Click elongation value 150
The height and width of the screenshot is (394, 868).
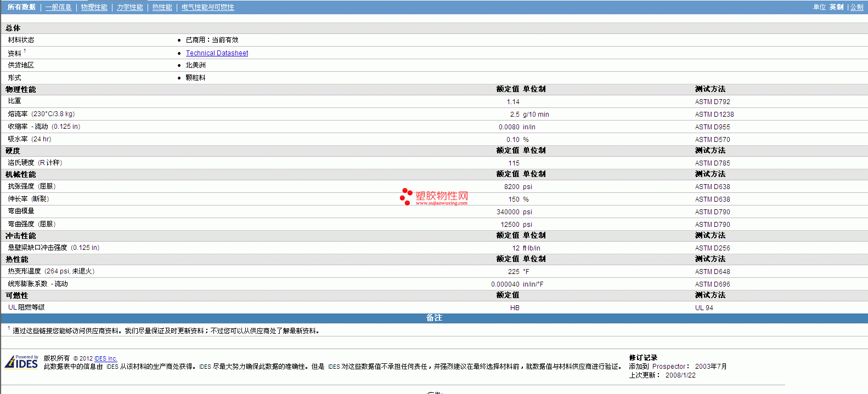pyautogui.click(x=514, y=199)
